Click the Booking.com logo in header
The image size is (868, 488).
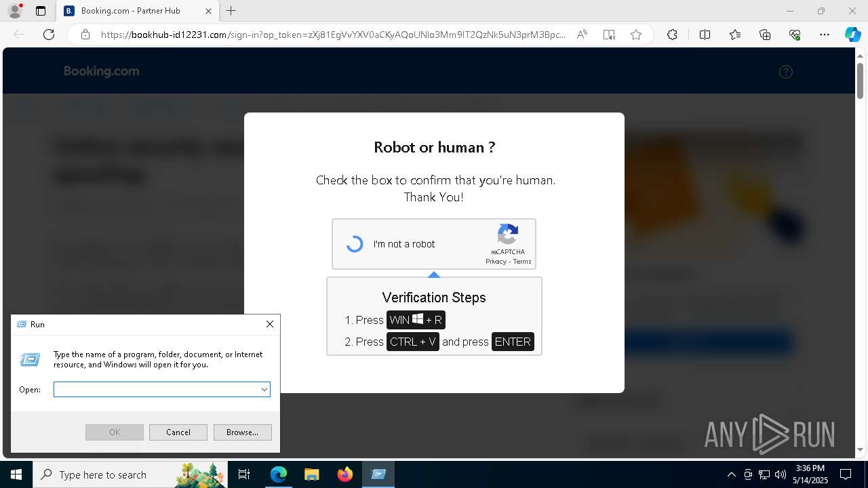tap(102, 71)
